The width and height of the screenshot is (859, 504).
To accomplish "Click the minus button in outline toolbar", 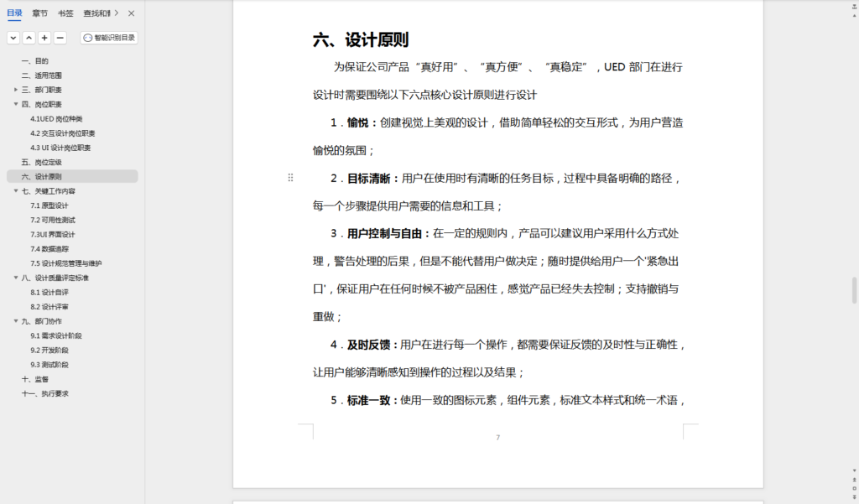I will point(60,38).
